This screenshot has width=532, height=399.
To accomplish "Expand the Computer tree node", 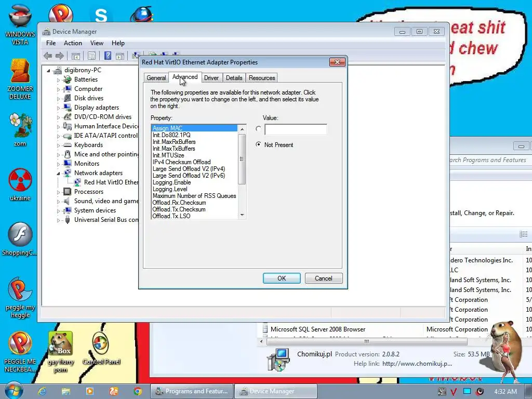I will 58,89.
